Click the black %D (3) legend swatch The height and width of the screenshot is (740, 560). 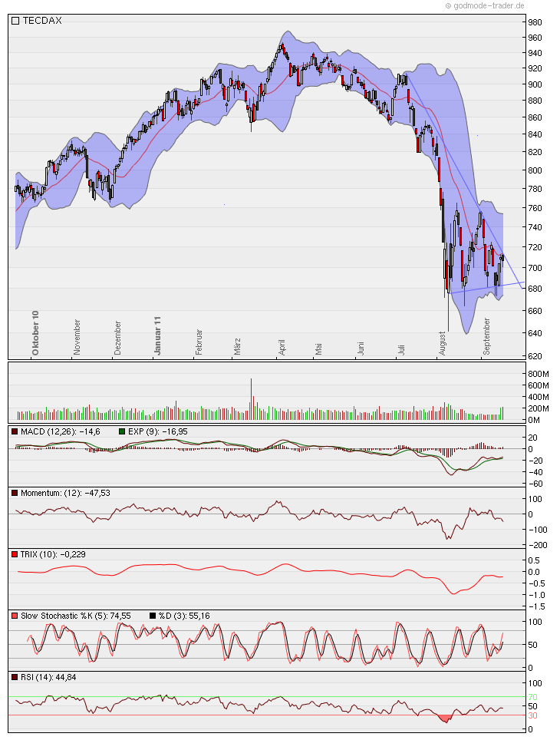153,616
